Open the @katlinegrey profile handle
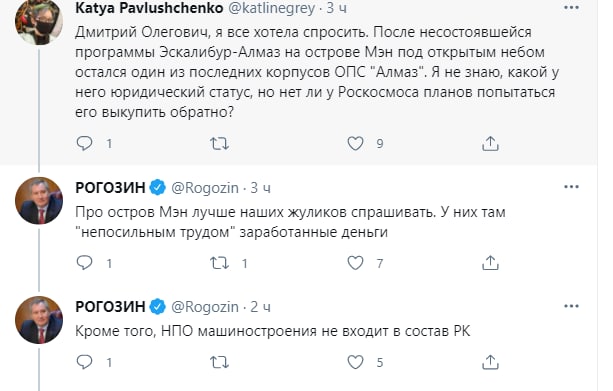 [x=271, y=8]
